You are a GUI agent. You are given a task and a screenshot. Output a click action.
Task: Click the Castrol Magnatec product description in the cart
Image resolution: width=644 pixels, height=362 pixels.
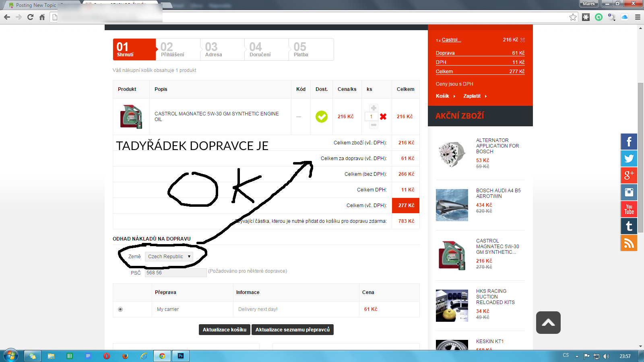click(x=217, y=117)
